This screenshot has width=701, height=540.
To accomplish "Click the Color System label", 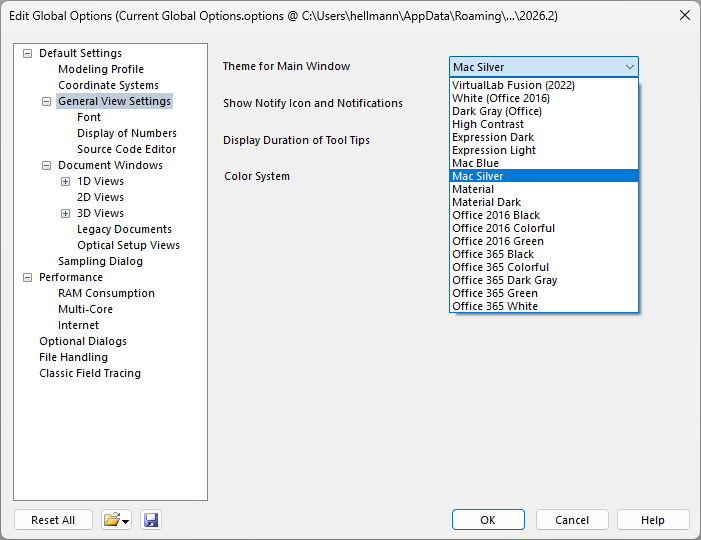I will [257, 176].
